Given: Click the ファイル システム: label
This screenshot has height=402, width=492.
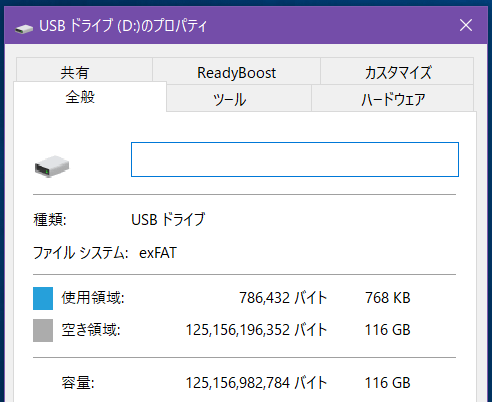Looking at the screenshot, I should tap(80, 253).
